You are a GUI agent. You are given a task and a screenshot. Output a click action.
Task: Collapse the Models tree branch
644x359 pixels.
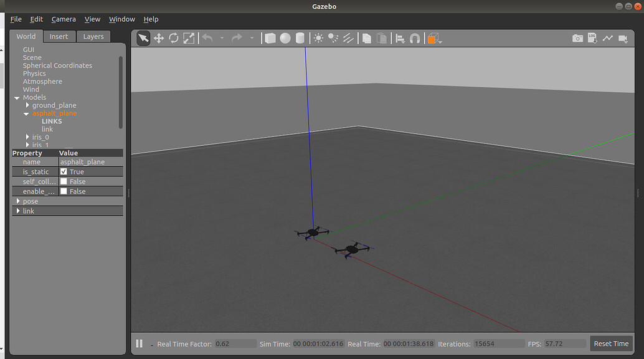(x=17, y=97)
